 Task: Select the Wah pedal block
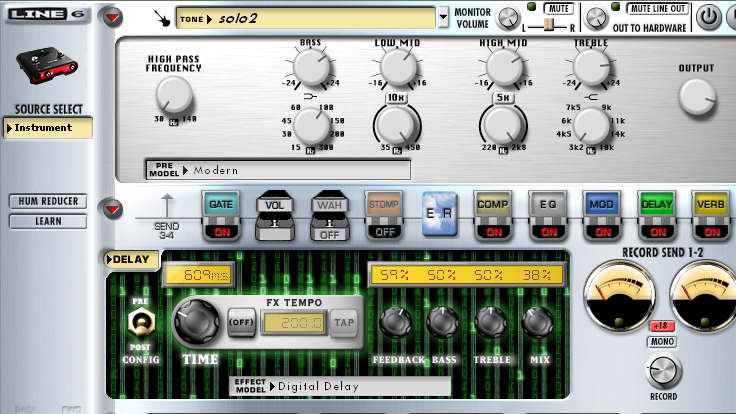pyautogui.click(x=330, y=205)
